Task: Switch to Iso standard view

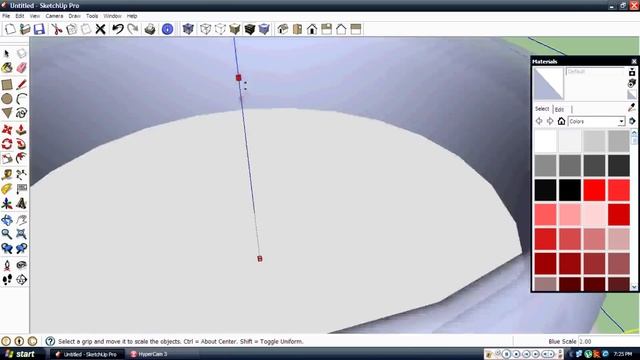Action: (283, 29)
